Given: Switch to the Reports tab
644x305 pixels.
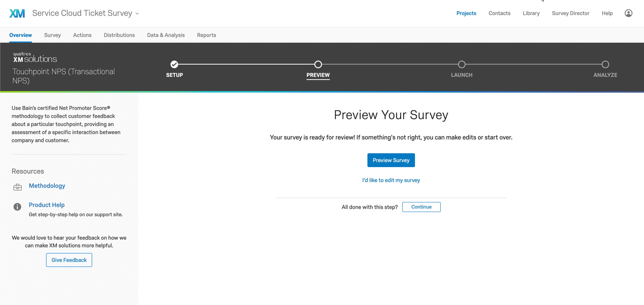Looking at the screenshot, I should [x=207, y=35].
